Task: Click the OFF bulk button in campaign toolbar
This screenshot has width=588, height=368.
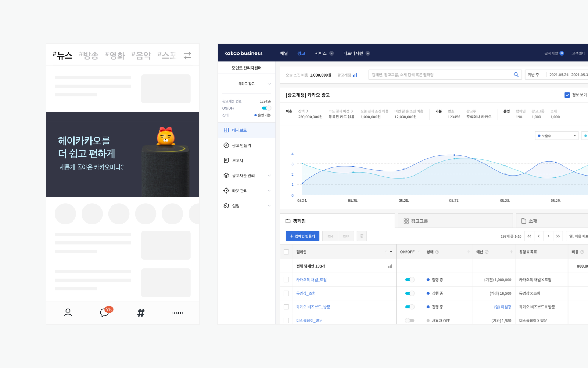Action: pos(346,236)
